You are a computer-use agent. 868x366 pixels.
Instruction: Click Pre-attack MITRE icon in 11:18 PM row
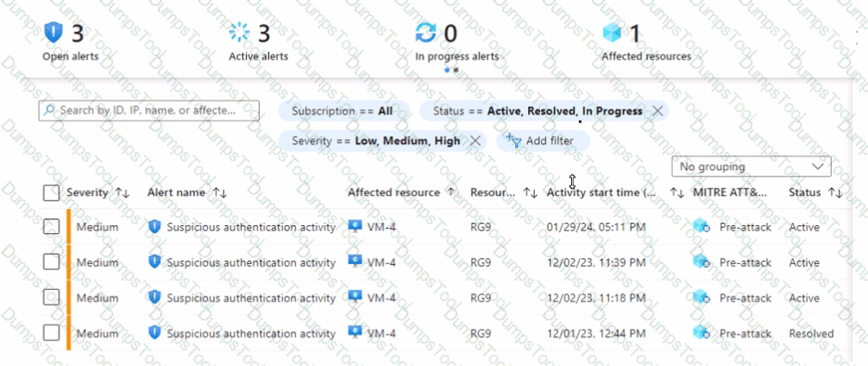(701, 297)
